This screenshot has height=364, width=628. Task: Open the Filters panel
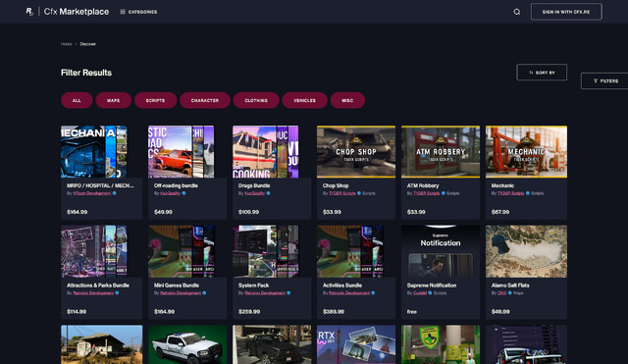pyautogui.click(x=604, y=80)
